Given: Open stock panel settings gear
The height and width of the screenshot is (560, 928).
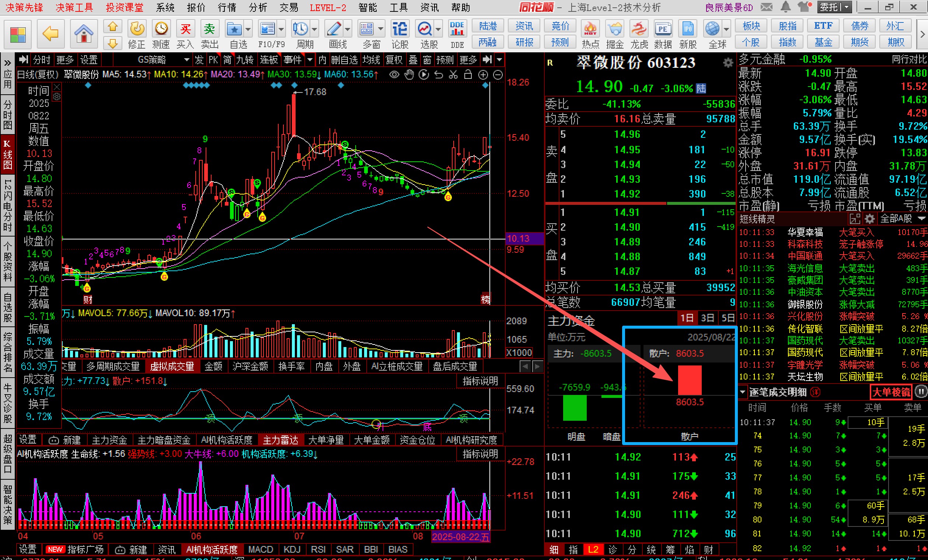Looking at the screenshot, I should (x=728, y=63).
